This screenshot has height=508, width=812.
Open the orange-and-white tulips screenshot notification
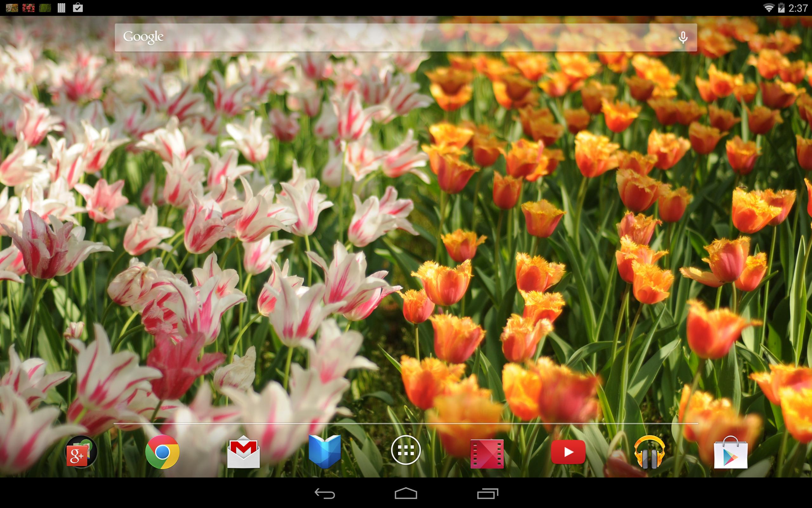click(x=12, y=8)
